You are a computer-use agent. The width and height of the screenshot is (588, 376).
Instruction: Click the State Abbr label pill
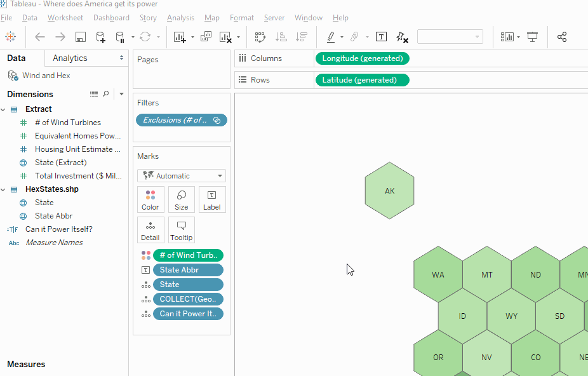(188, 270)
